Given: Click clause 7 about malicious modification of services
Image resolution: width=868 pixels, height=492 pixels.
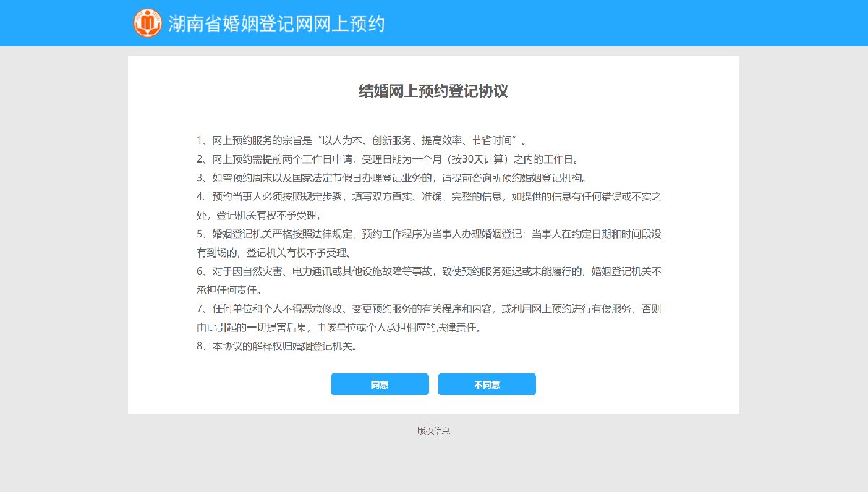Looking at the screenshot, I should click(429, 318).
